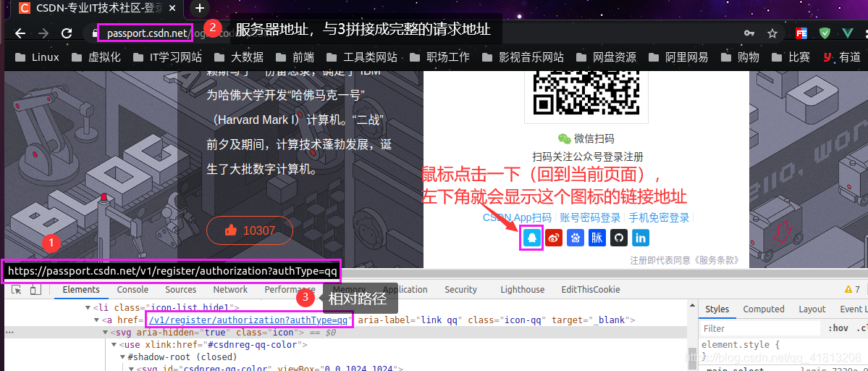This screenshot has height=371, width=868.
Task: Click the browser back arrow
Action: [20, 33]
